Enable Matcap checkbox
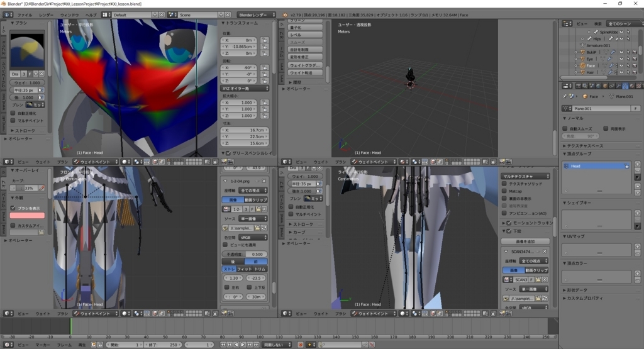Screen dimensions: 644x349 pyautogui.click(x=504, y=191)
